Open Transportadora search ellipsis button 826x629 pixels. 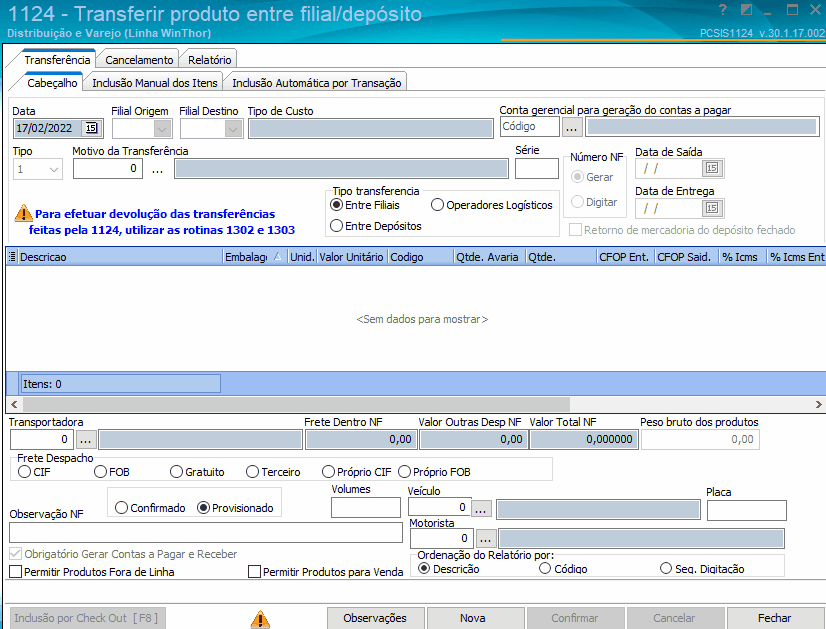click(x=86, y=439)
